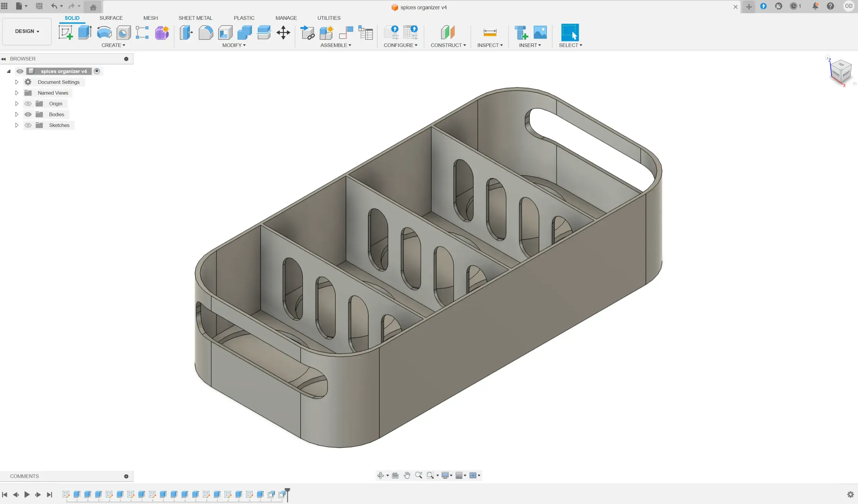Switch to the MESH tab
Screen dimensions: 858x504
point(150,18)
